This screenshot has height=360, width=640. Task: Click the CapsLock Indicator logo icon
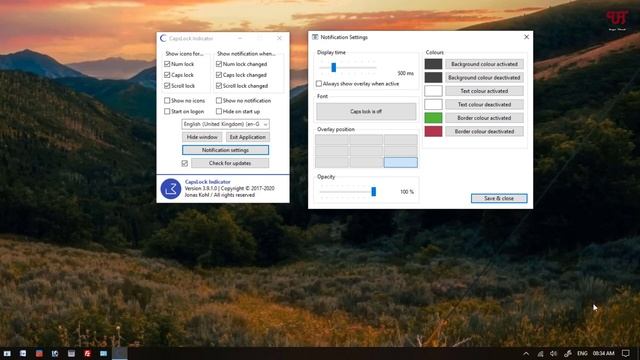point(171,189)
